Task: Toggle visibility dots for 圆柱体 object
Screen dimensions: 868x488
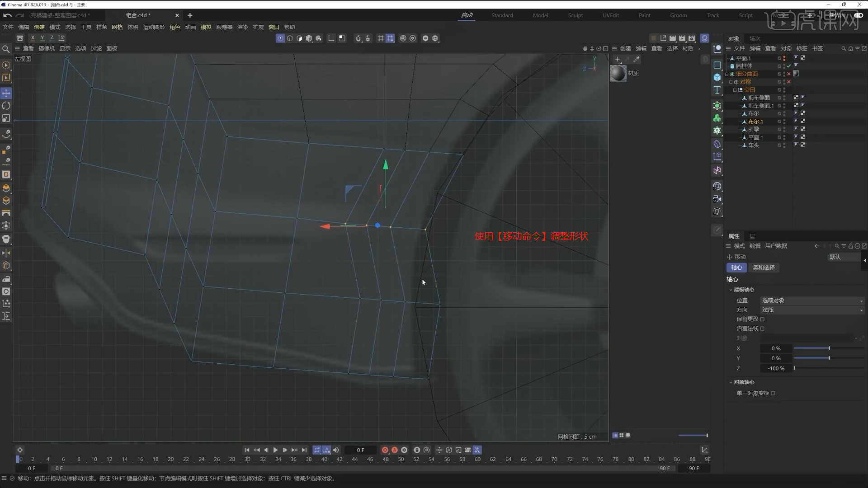Action: [x=784, y=66]
